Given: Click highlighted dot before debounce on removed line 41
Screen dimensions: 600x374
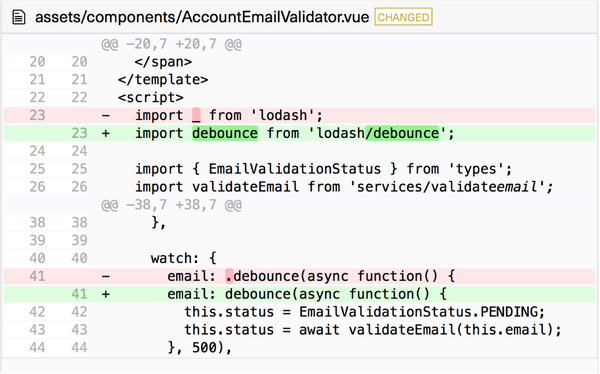Looking at the screenshot, I should 229,276.
